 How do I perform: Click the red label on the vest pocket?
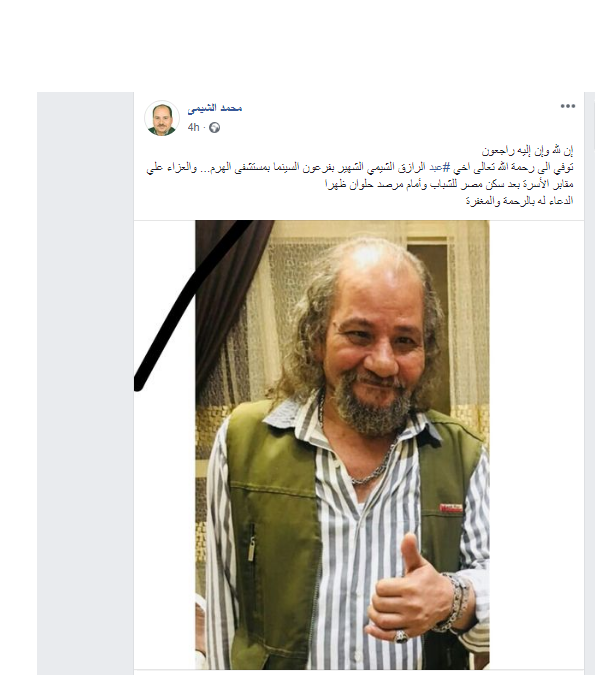pyautogui.click(x=450, y=508)
